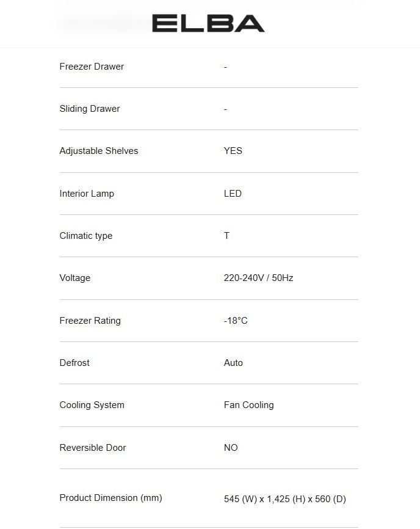The height and width of the screenshot is (529, 420).
Task: Click the Defrost label
Action: coord(74,363)
